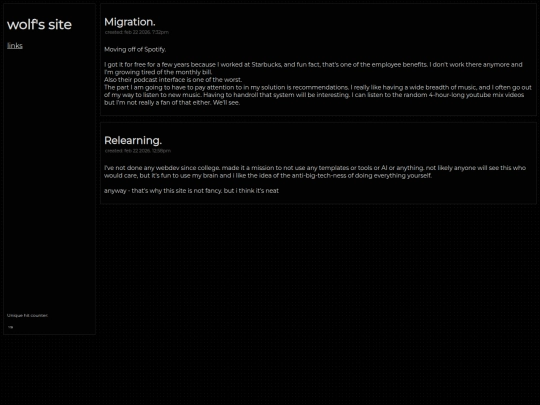The width and height of the screenshot is (540, 405).
Task: Click the "Unique hit counter" label
Action: coord(28,315)
